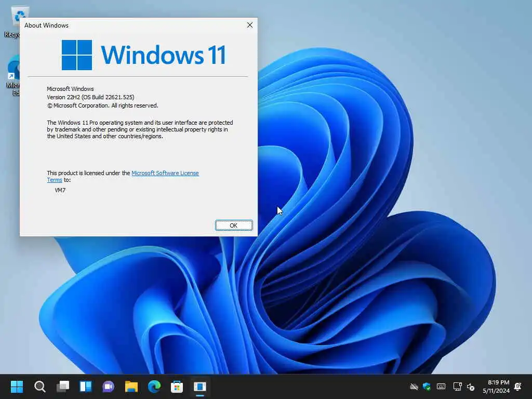The image size is (532, 399).
Task: Launch Microsoft Edge from the taskbar
Action: coord(154,387)
